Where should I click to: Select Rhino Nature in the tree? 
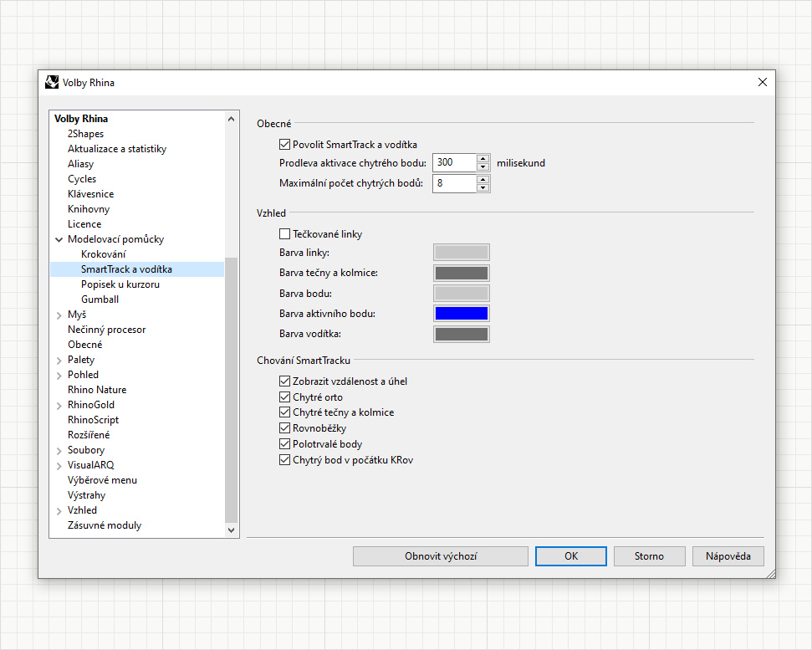pyautogui.click(x=97, y=390)
